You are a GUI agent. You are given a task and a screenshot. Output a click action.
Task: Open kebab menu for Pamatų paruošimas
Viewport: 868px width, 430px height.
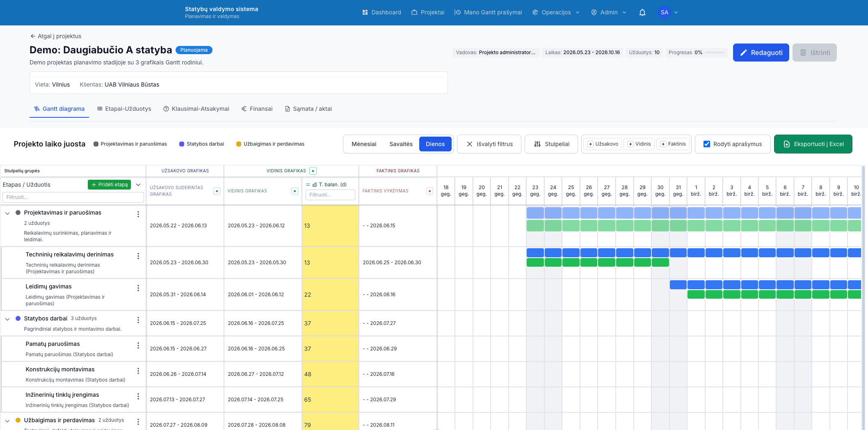click(x=138, y=345)
